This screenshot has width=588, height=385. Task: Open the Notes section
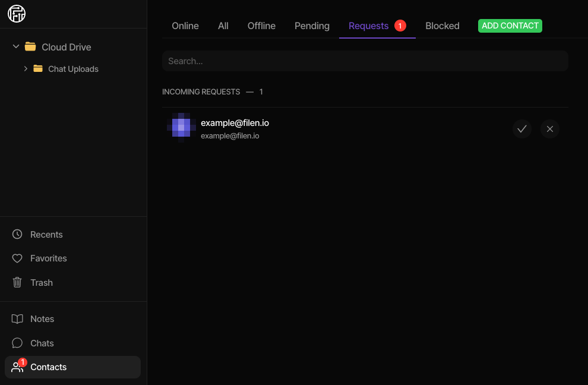[42, 319]
